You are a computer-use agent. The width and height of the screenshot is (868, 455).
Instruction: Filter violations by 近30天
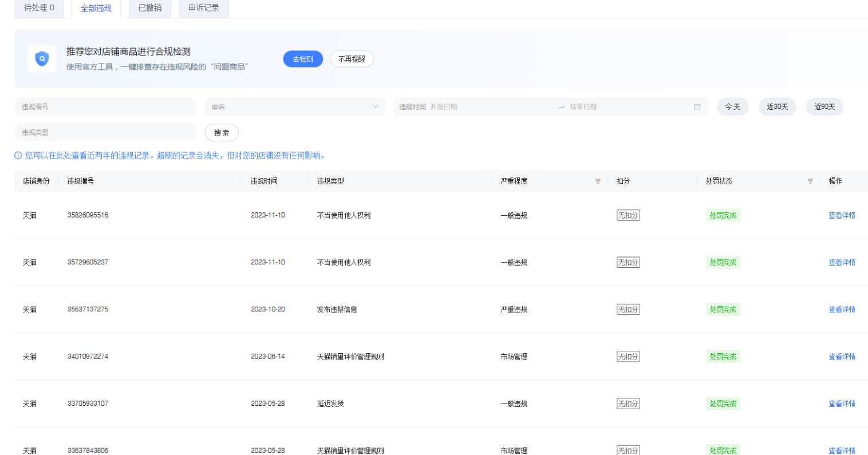pos(777,107)
